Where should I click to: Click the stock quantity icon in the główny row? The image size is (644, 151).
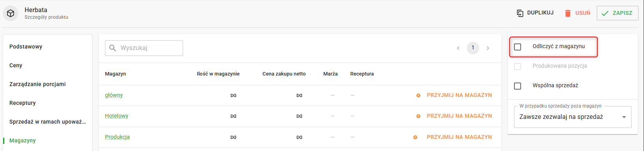[233, 95]
